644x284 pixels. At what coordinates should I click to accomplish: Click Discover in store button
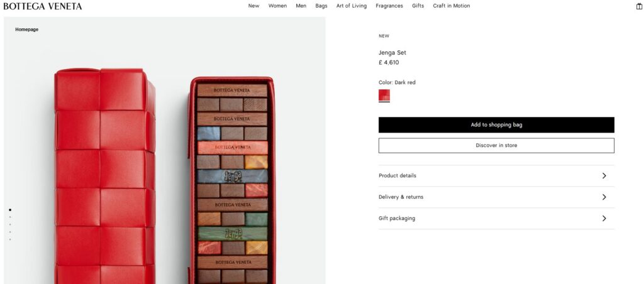click(x=496, y=146)
